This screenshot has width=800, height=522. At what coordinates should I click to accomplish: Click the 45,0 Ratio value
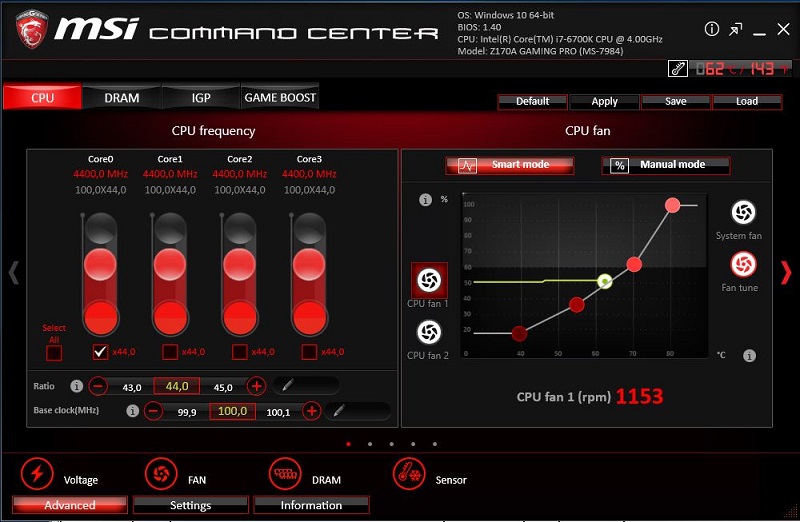click(223, 387)
